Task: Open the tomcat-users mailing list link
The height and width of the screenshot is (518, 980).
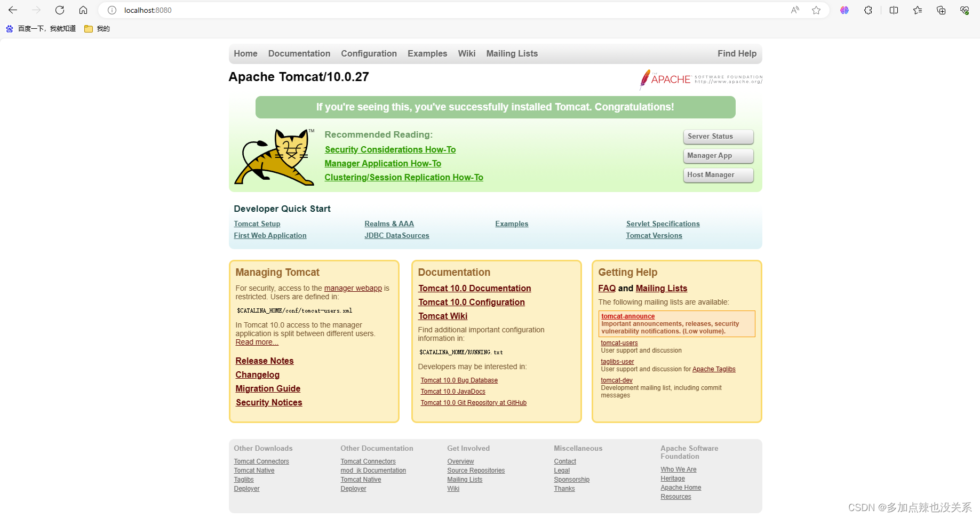Action: coord(619,343)
